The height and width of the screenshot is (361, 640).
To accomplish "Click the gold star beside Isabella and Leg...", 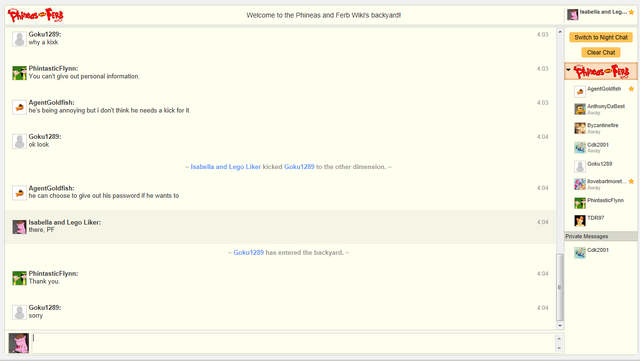I will pos(631,12).
